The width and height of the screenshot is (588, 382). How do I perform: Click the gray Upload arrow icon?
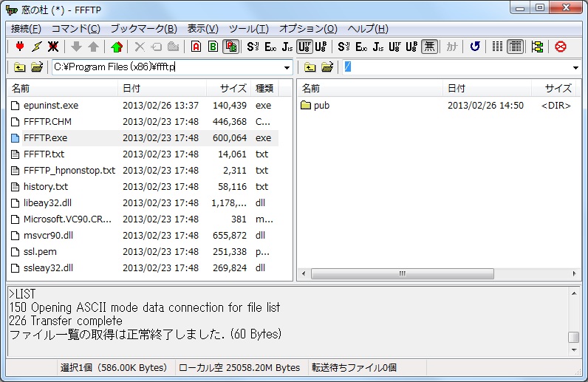(93, 47)
